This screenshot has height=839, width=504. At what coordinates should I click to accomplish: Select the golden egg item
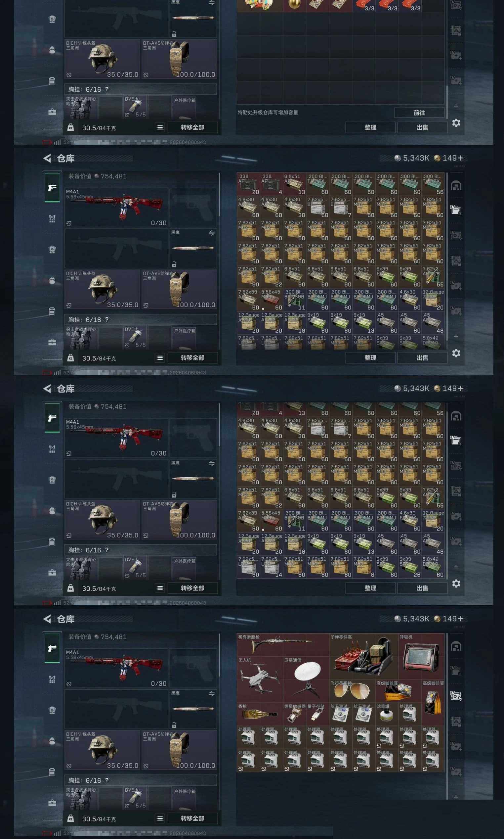(294, 5)
